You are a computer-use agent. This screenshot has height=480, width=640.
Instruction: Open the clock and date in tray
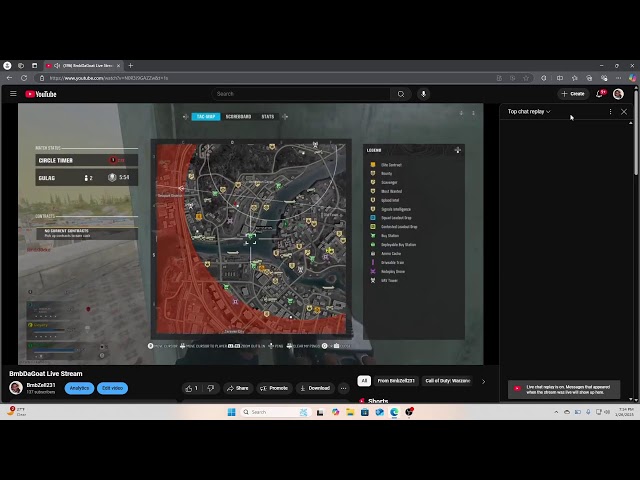pos(625,412)
